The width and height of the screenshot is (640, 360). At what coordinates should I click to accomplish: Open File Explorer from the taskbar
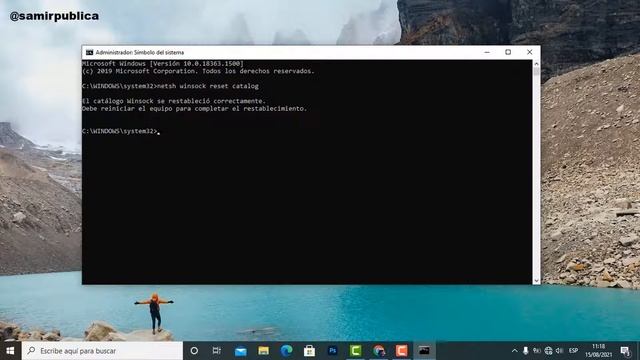(x=263, y=351)
